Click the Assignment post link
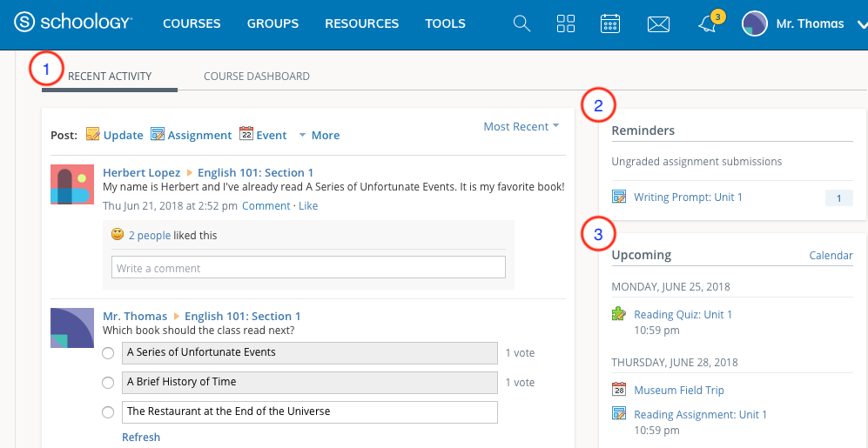Screen dimensions: 868x448 pos(200,135)
